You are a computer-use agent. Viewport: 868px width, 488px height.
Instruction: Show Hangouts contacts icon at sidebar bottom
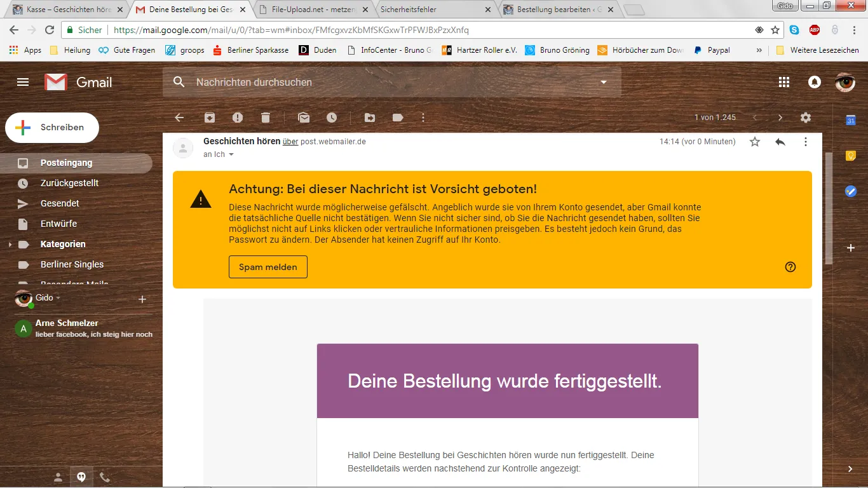pos(58,477)
